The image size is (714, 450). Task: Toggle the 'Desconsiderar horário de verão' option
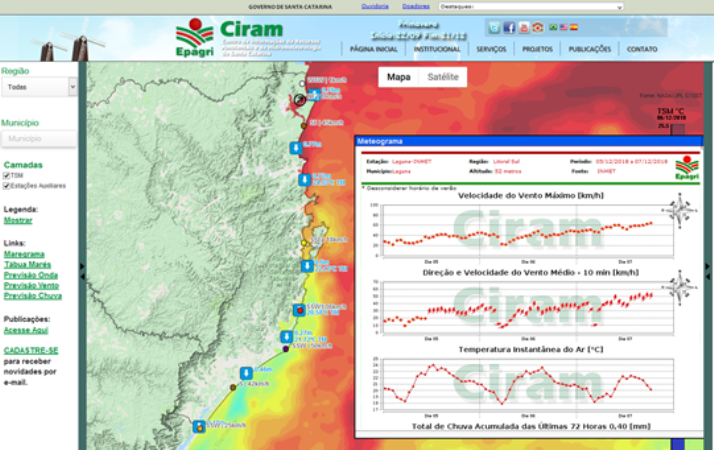tap(364, 187)
